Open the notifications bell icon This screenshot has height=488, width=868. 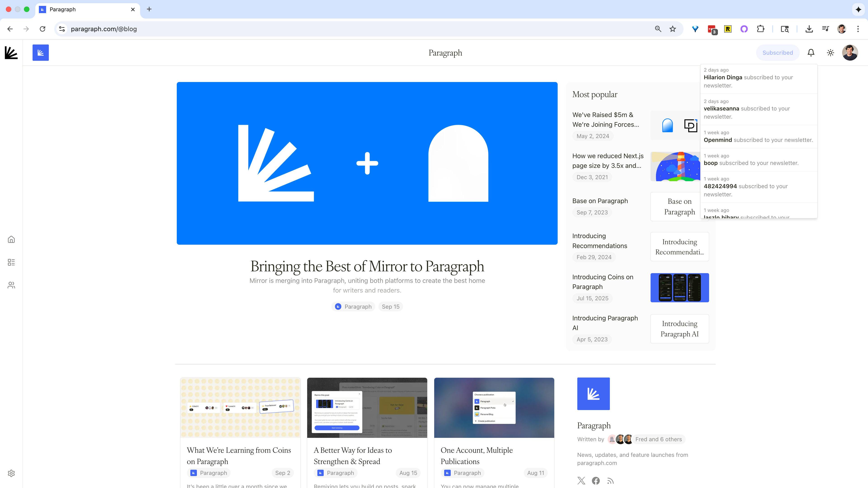click(x=811, y=53)
